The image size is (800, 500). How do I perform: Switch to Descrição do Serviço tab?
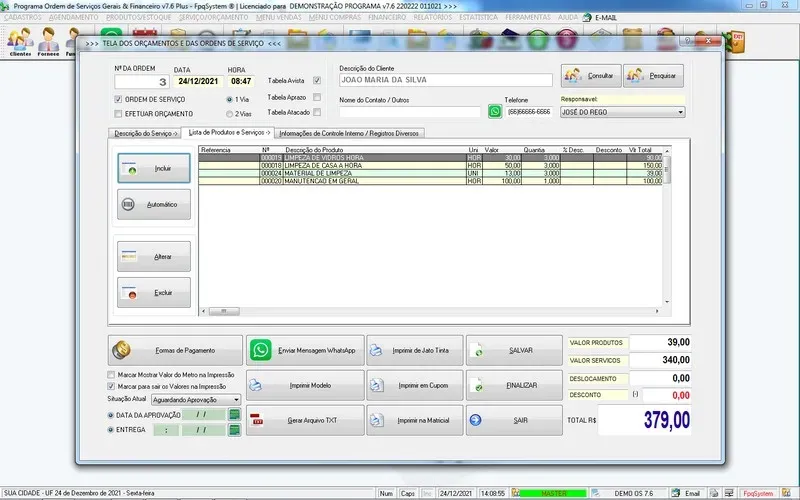point(146,133)
